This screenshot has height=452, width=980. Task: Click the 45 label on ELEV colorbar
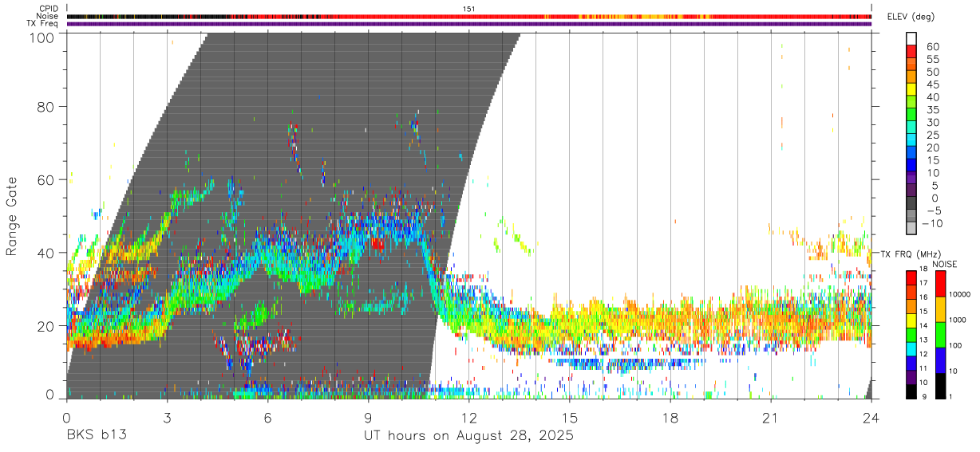coord(932,85)
